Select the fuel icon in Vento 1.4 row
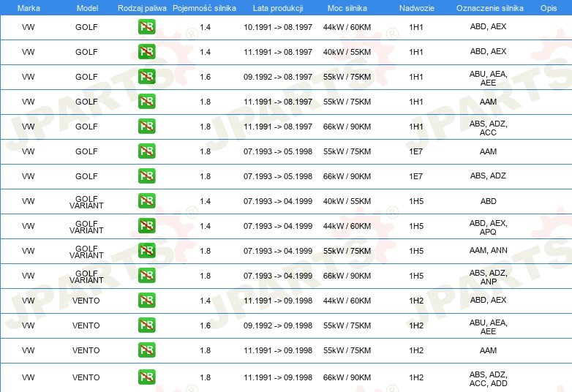This screenshot has width=572, height=392. click(146, 300)
